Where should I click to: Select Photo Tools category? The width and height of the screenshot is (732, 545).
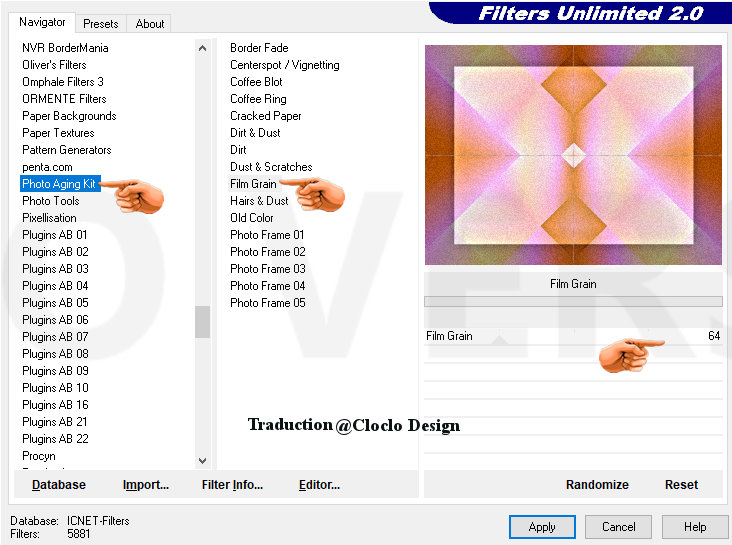51,201
